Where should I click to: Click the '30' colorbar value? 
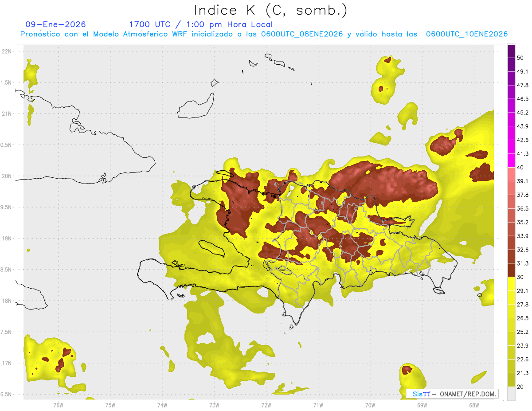point(521,277)
